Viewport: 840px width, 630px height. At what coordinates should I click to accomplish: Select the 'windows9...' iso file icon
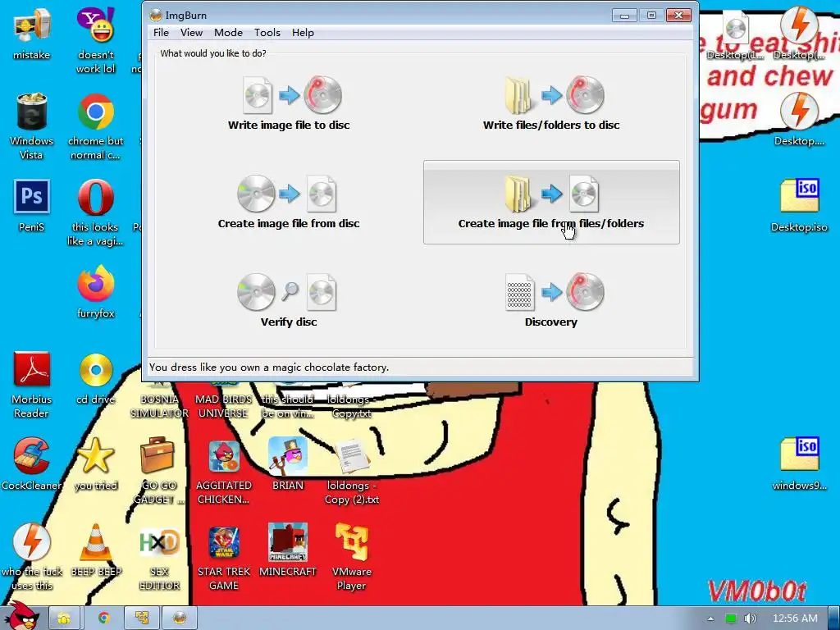[x=799, y=464]
